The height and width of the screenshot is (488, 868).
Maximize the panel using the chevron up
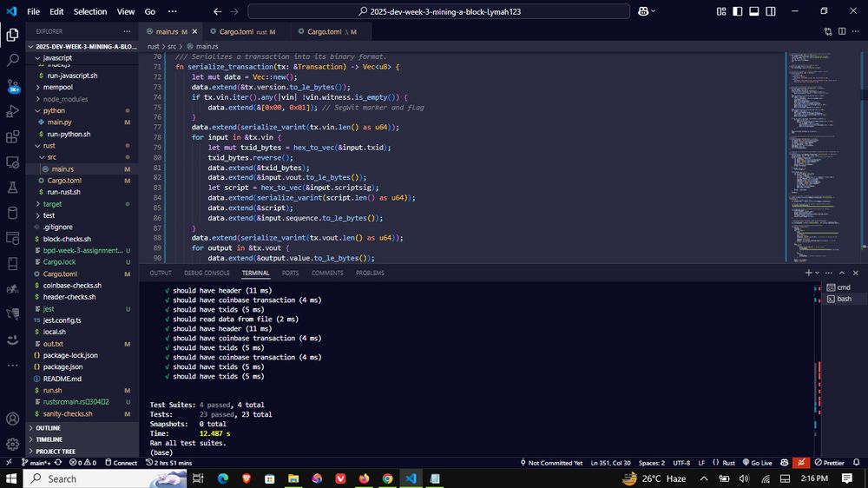tap(842, 273)
